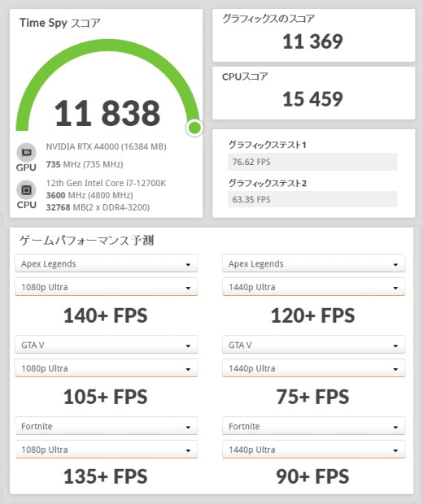Click the グラフィックステスト1 label
Image resolution: width=423 pixels, height=504 pixels.
pyautogui.click(x=268, y=145)
